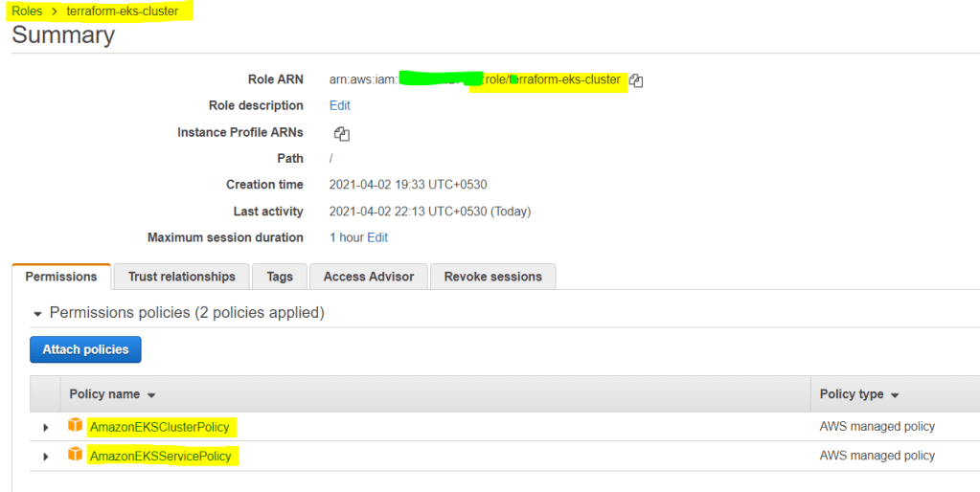This screenshot has width=980, height=492.
Task: Click the Role ARN value text
Action: click(475, 79)
